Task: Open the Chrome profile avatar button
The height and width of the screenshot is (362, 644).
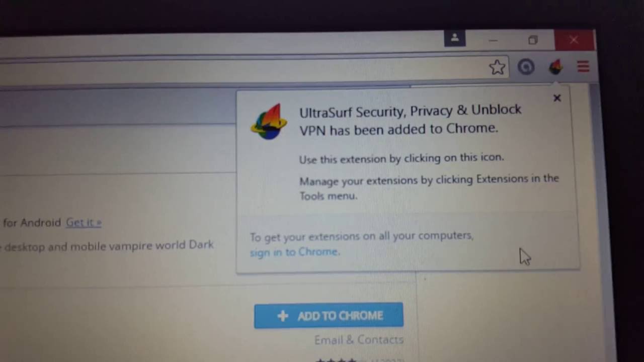Action: (x=454, y=38)
